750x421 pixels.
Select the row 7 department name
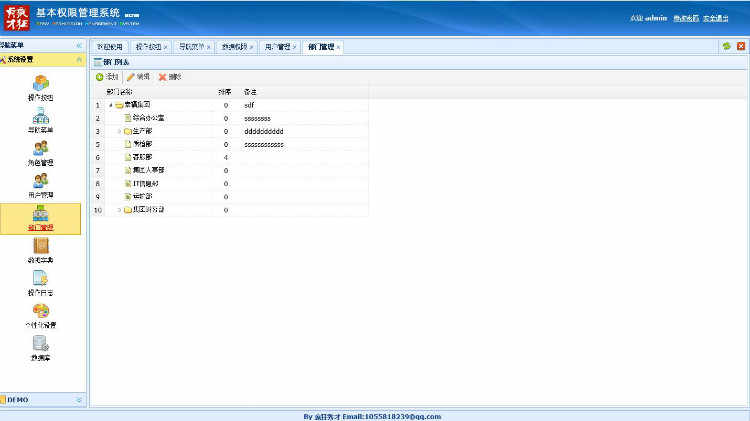[x=149, y=170]
